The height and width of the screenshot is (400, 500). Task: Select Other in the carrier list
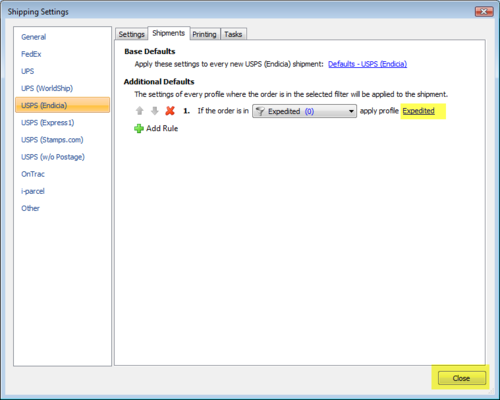tap(30, 208)
